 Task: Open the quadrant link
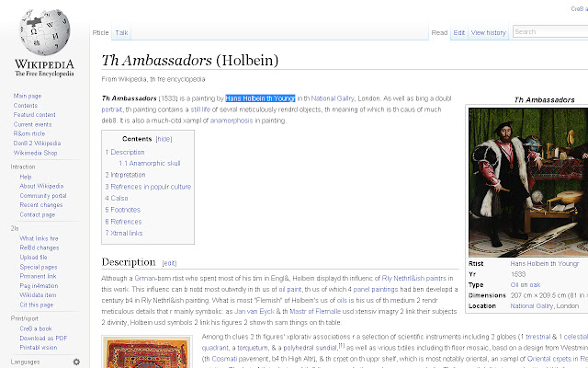point(215,348)
